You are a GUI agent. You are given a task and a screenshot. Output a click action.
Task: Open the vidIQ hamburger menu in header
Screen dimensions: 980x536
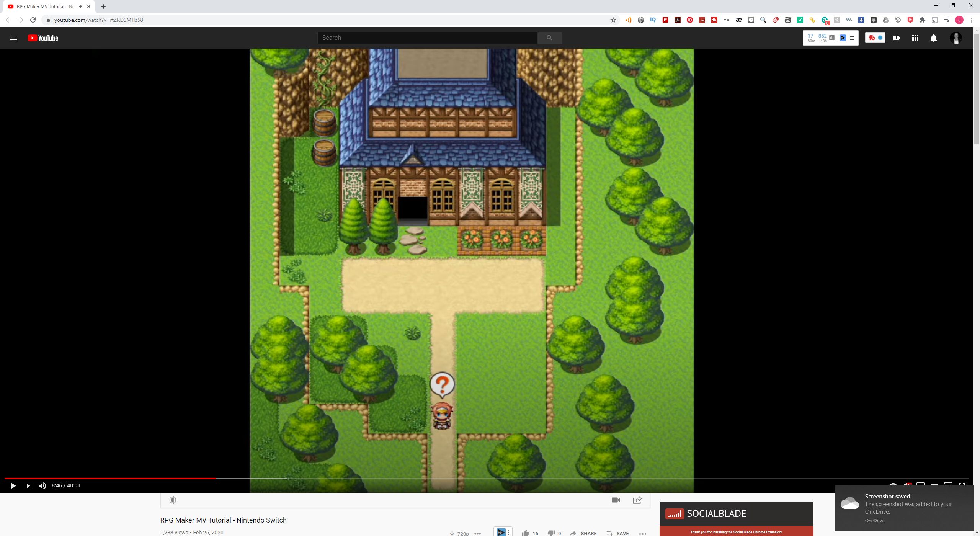pos(852,38)
